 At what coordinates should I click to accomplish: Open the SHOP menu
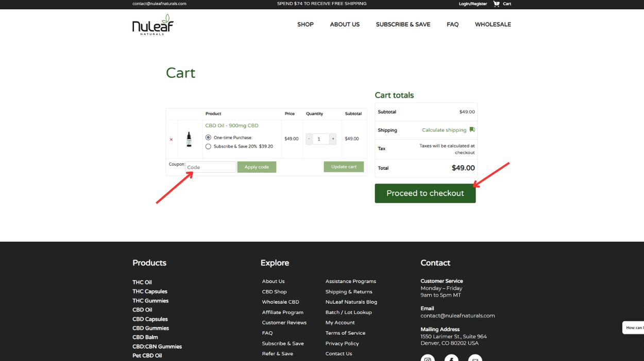click(306, 24)
